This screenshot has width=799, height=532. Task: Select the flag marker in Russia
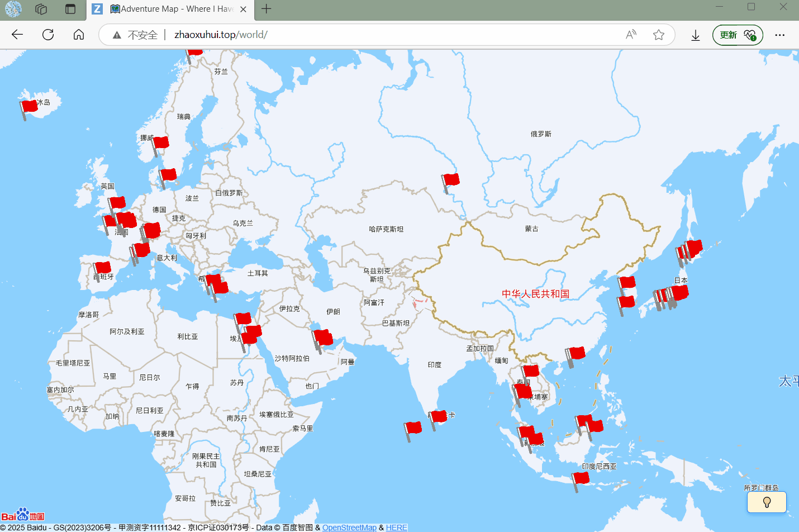[x=450, y=180]
